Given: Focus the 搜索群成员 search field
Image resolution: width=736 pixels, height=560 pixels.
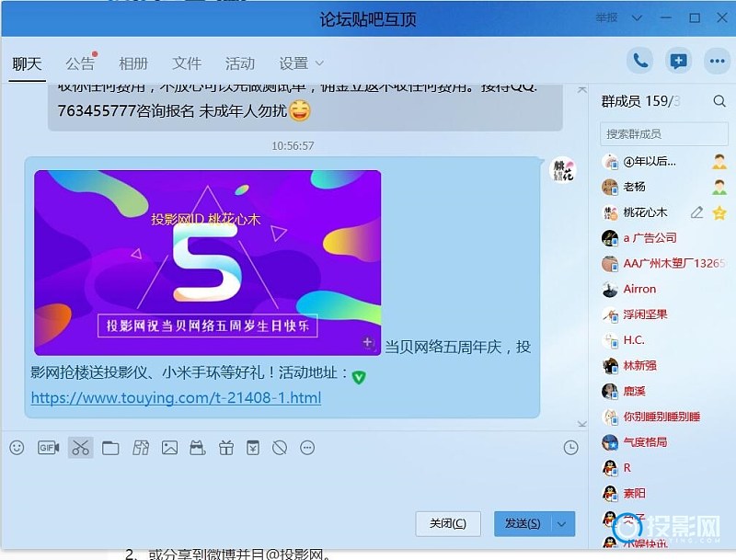Looking at the screenshot, I should 663,134.
